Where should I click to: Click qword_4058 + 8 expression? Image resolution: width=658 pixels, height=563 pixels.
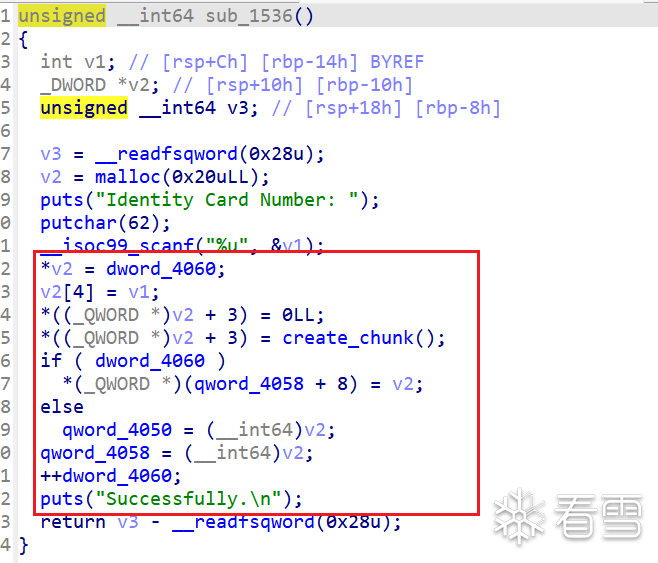click(x=271, y=384)
